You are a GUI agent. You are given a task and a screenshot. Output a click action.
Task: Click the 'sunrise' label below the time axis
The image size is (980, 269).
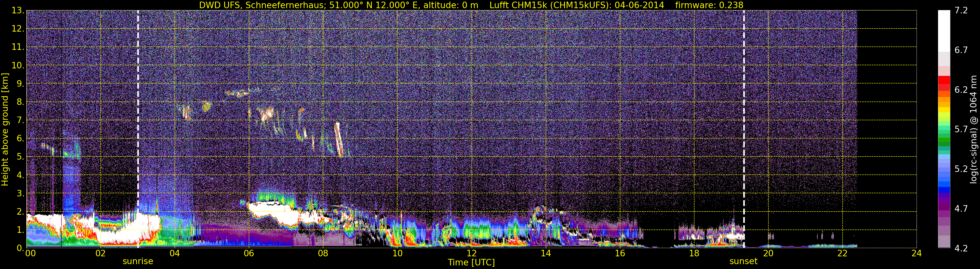tap(138, 261)
